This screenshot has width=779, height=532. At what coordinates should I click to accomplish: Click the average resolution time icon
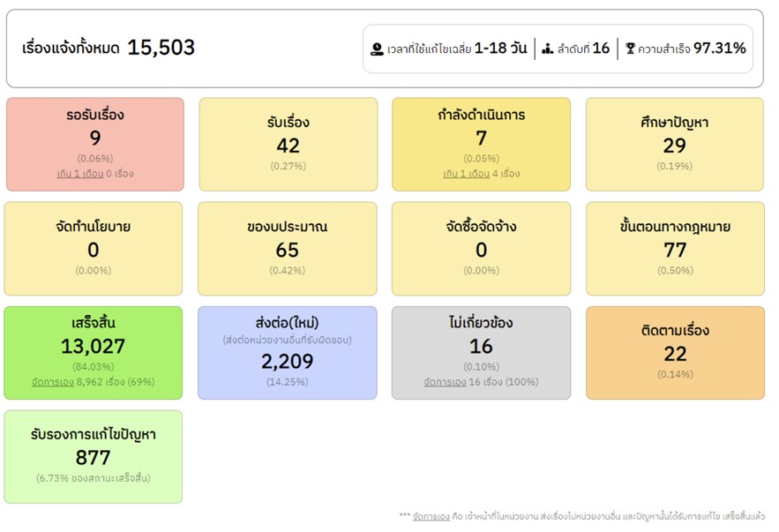tap(377, 49)
